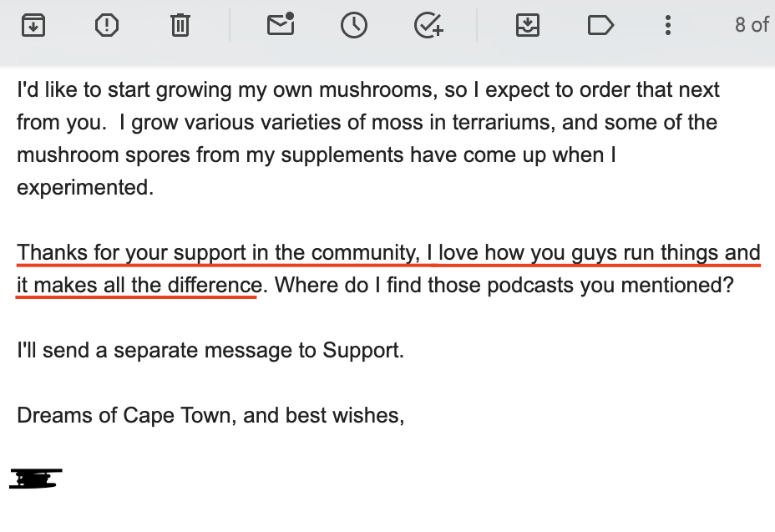The height and width of the screenshot is (532, 775).
Task: Click the podcasts question sentence
Action: 504,286
